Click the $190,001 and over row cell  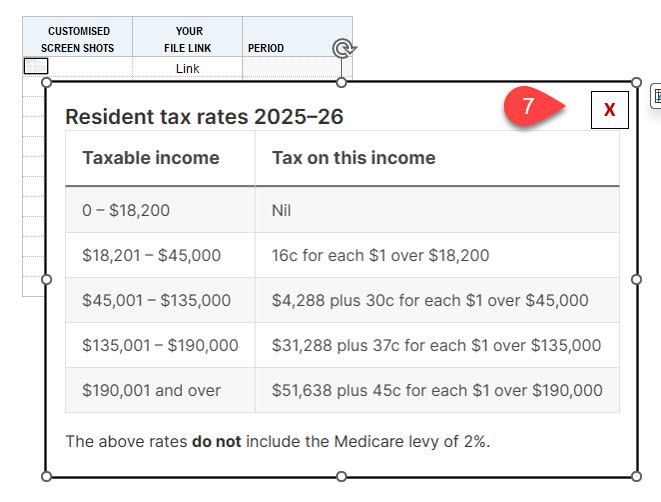tap(151, 390)
